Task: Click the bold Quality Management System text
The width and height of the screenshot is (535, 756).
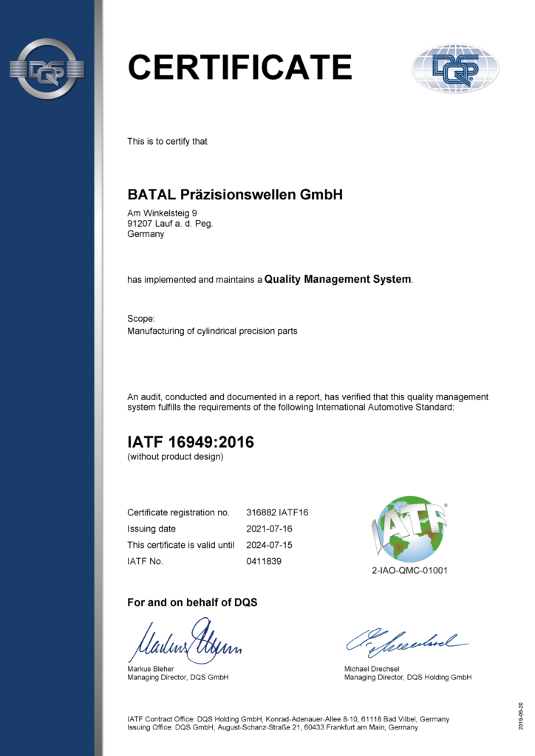Action: coord(338,279)
